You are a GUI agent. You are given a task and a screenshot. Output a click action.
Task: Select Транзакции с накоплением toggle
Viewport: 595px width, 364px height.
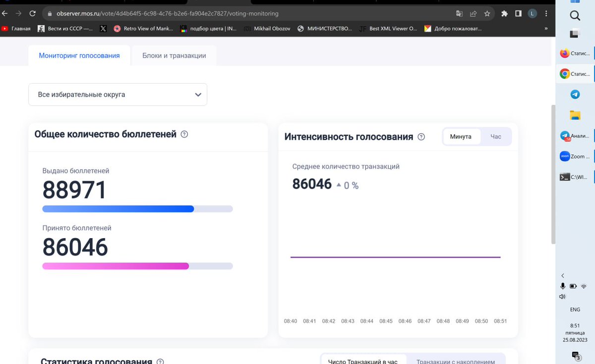click(456, 362)
